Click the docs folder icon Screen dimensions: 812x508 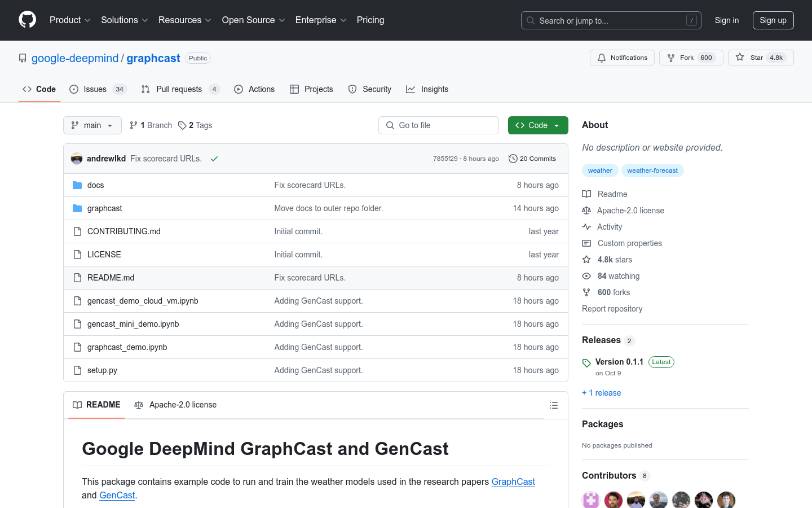pos(77,185)
